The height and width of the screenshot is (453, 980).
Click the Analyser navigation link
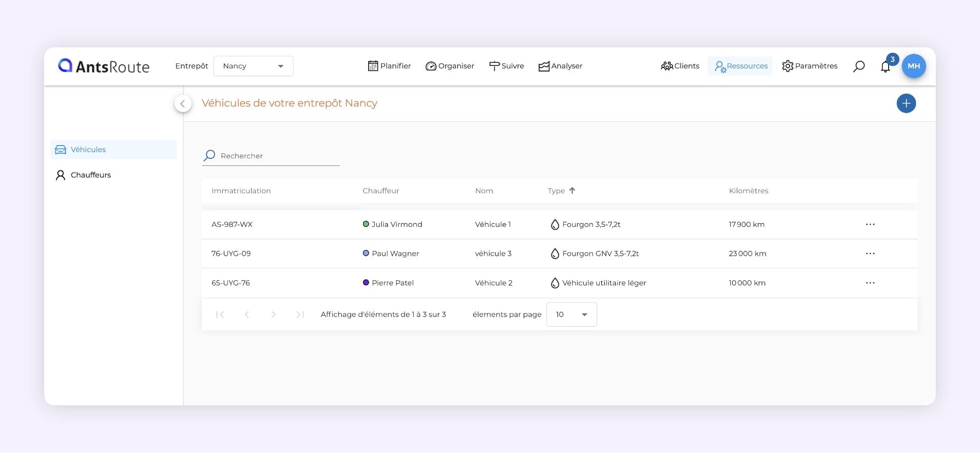coord(560,66)
